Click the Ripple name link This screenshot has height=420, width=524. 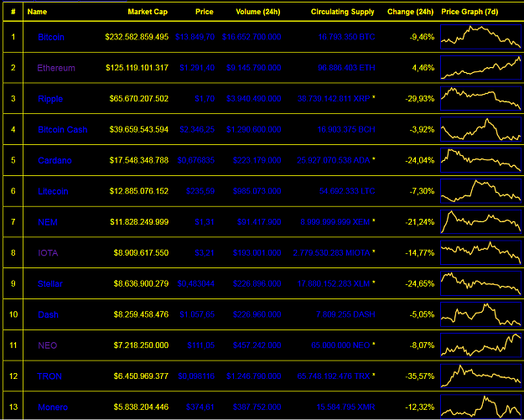click(x=50, y=99)
